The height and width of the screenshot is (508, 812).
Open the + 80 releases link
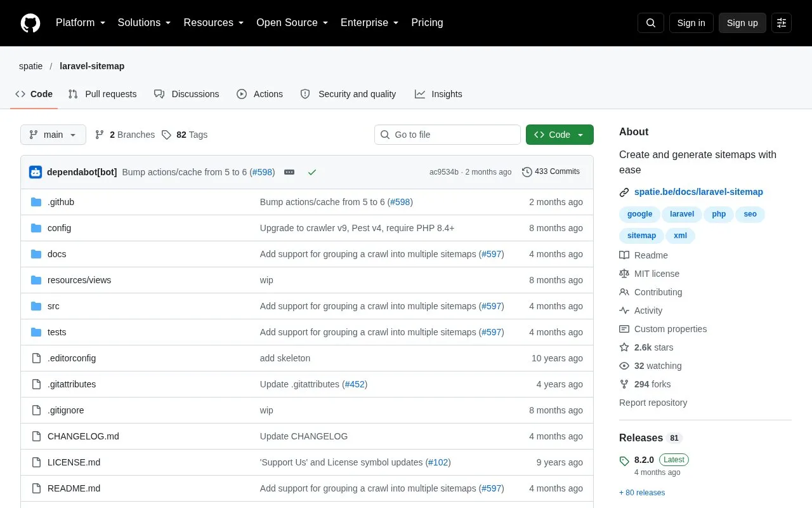pos(642,493)
